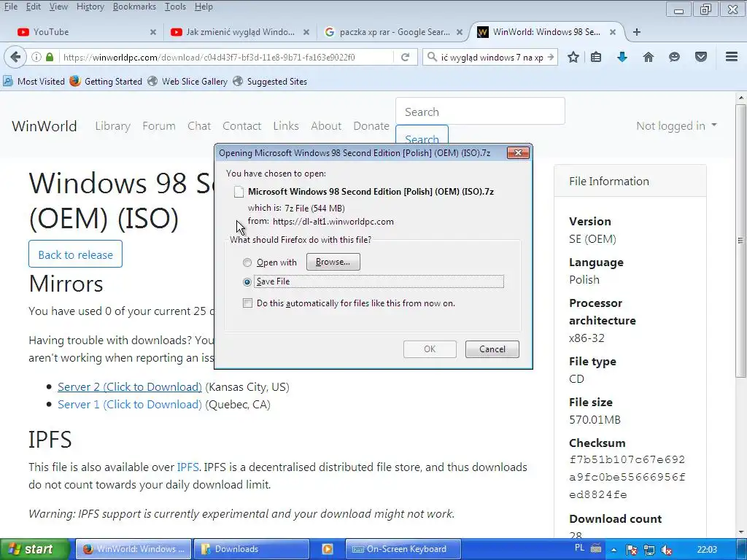
Task: Click the security alert tray icon
Action: click(632, 550)
